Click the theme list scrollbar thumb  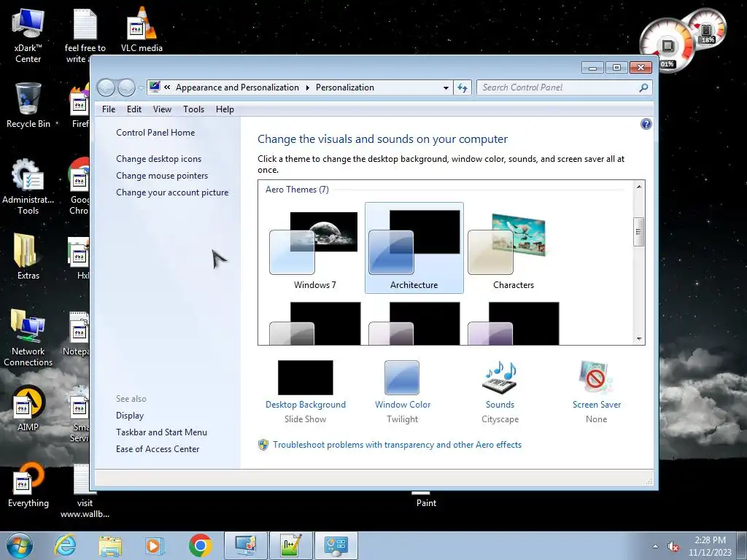point(639,232)
